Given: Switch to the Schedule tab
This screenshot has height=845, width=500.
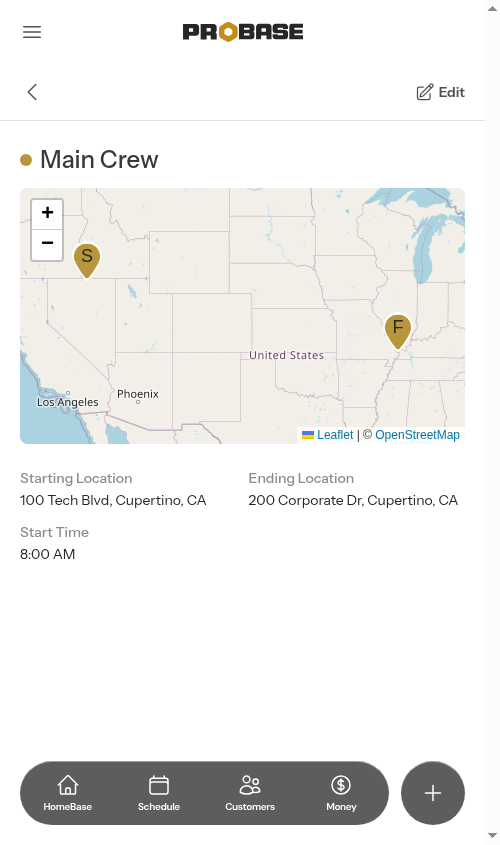Looking at the screenshot, I should (159, 793).
